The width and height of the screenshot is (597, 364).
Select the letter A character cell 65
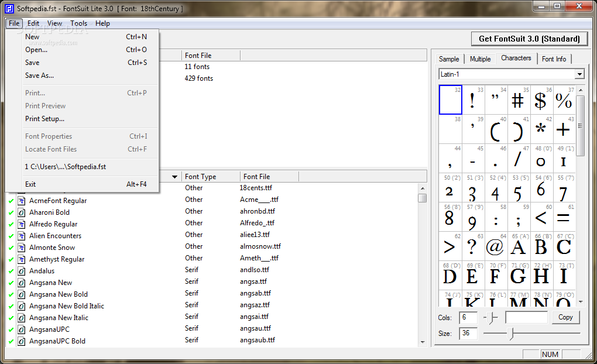(519, 246)
